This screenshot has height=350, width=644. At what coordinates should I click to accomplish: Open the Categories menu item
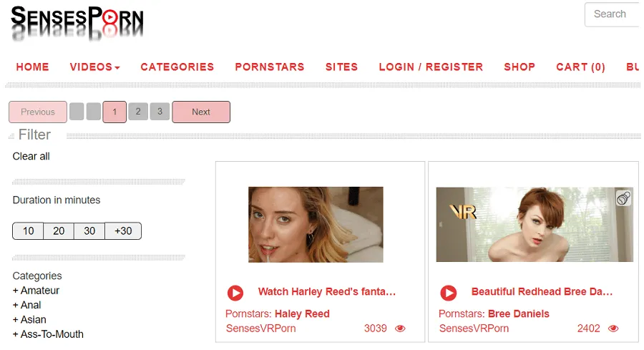(x=177, y=67)
